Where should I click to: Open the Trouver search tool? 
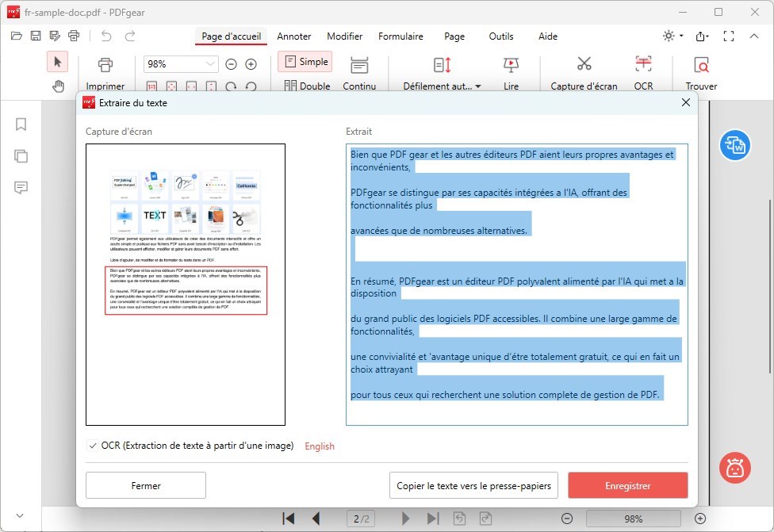point(701,71)
